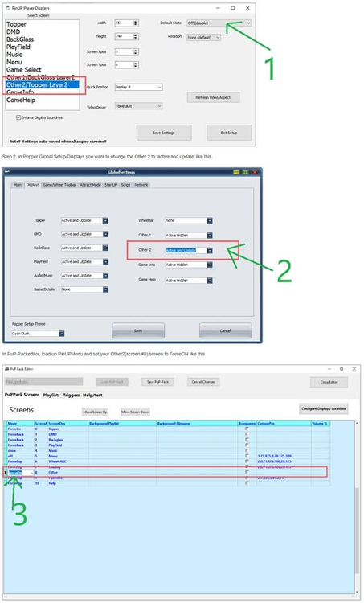364x603 pixels.
Task: Open the Video Driver dropdown
Action: coord(138,106)
